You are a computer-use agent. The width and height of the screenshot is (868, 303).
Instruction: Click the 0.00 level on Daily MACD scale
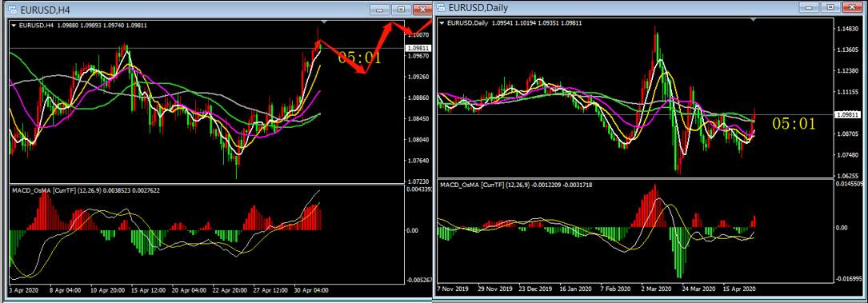click(842, 227)
